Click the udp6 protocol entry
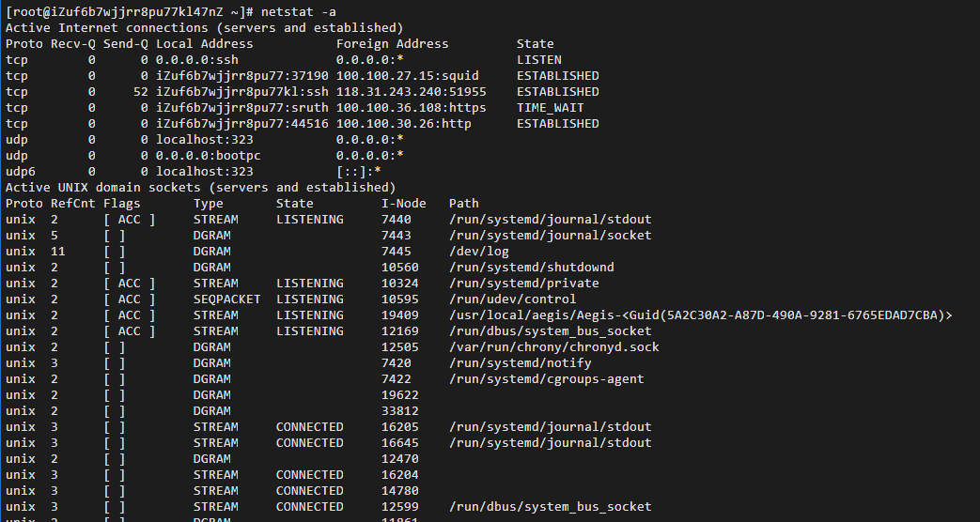980x522 pixels. [21, 171]
